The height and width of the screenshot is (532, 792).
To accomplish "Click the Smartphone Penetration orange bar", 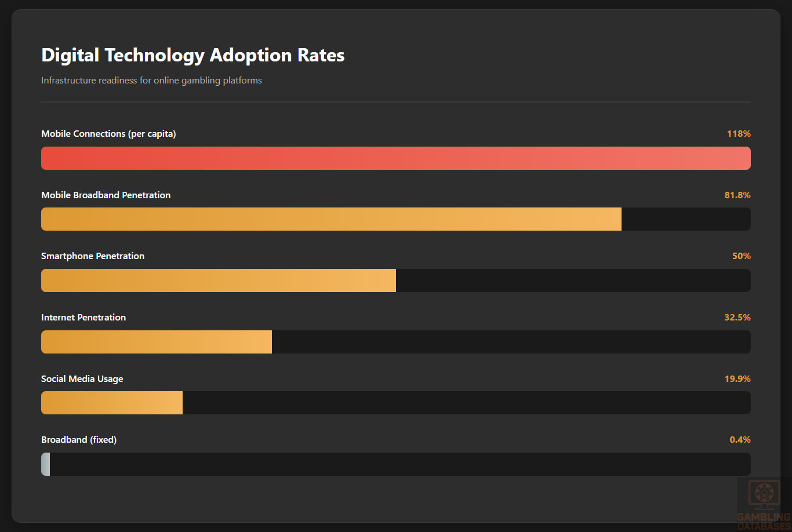I will 219,280.
